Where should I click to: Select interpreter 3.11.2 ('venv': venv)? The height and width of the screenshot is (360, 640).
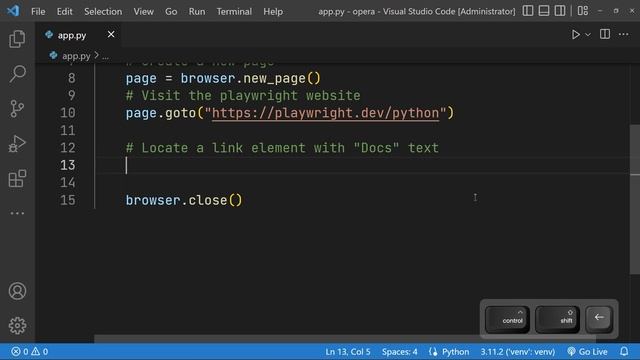coord(518,351)
